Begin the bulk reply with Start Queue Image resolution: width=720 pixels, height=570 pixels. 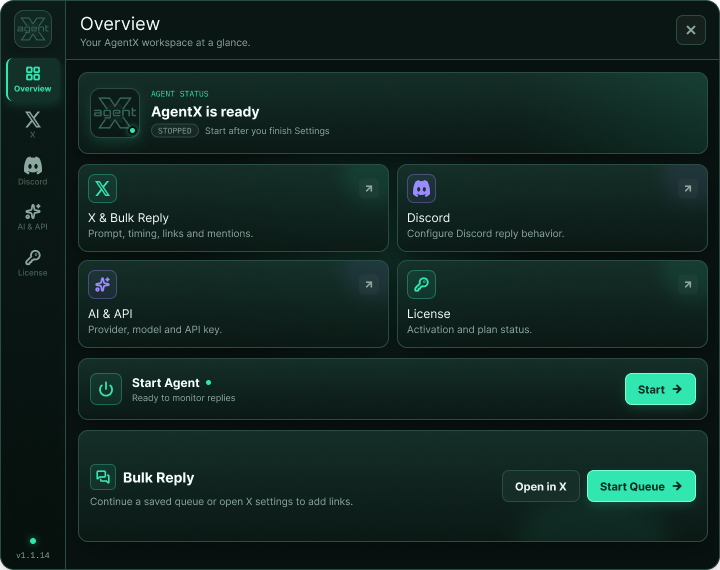click(x=641, y=486)
